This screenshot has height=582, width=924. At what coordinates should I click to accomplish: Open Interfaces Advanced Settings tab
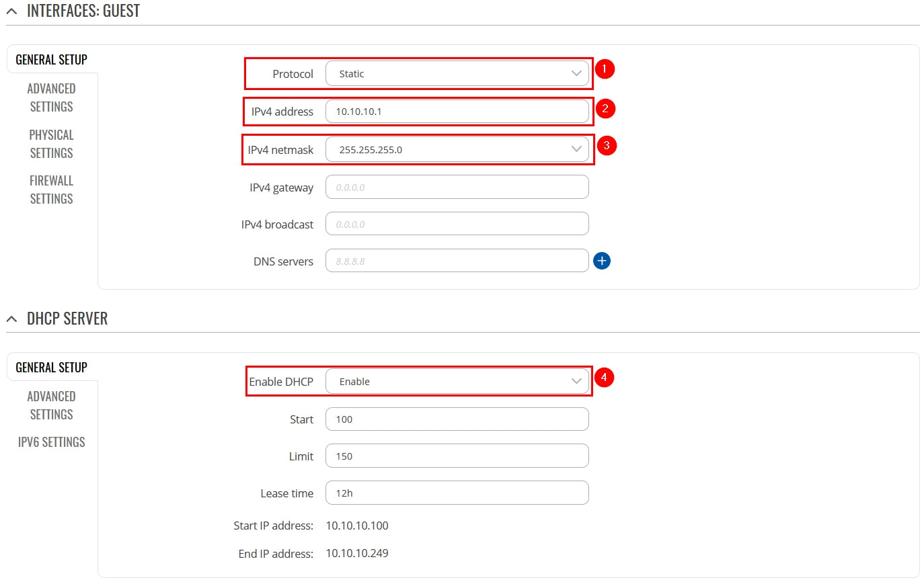point(52,97)
